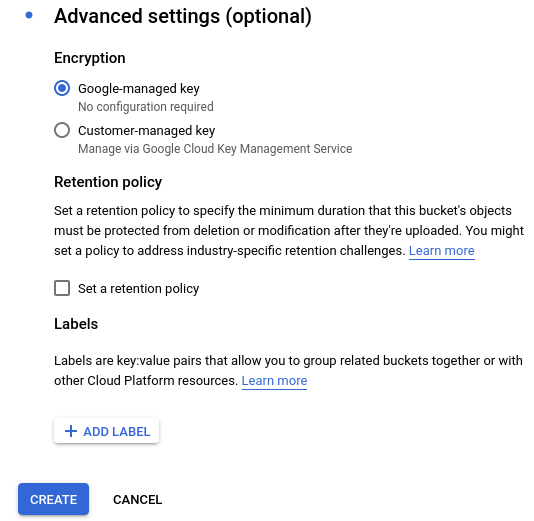
Task: Collapse the Advanced settings (optional) section
Action: click(183, 16)
